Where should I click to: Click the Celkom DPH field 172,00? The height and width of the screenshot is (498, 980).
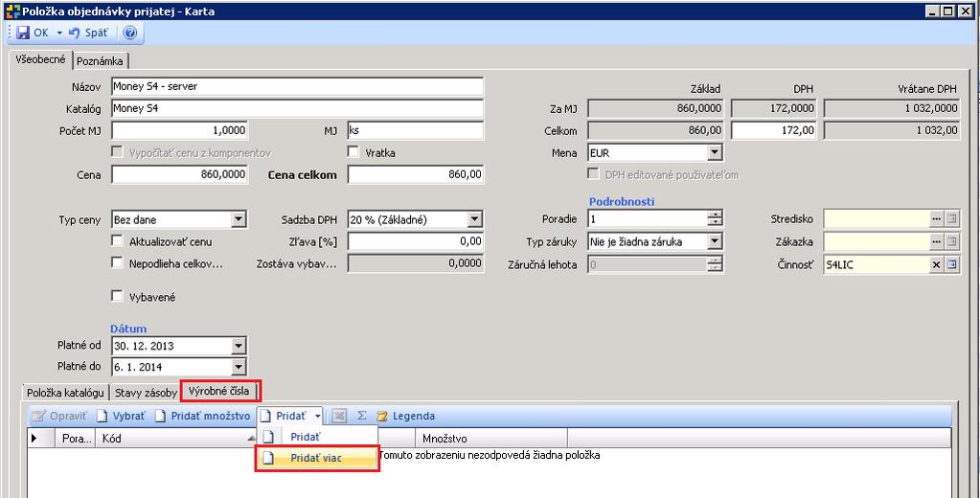point(774,130)
